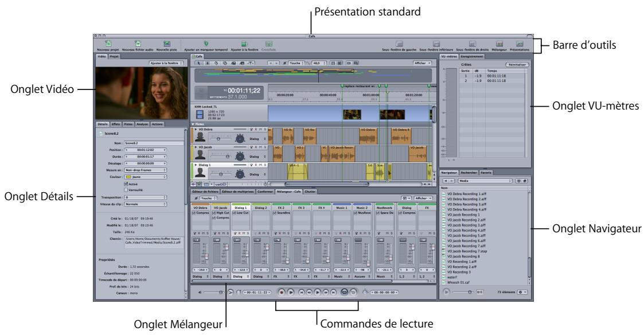Open the Éditeur de fichiers tab
The width and height of the screenshot is (644, 335).
tap(205, 192)
